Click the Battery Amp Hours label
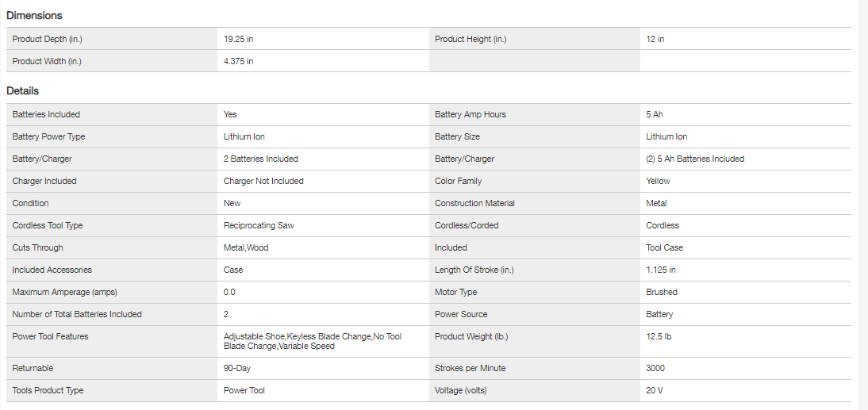Screen dimensions: 868x410 [x=470, y=114]
